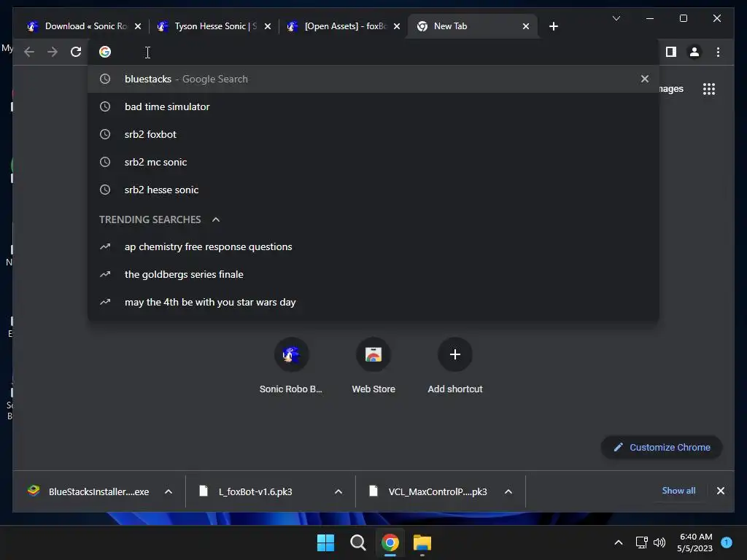The image size is (747, 560).
Task: Close the downloads bar
Action: tap(720, 491)
